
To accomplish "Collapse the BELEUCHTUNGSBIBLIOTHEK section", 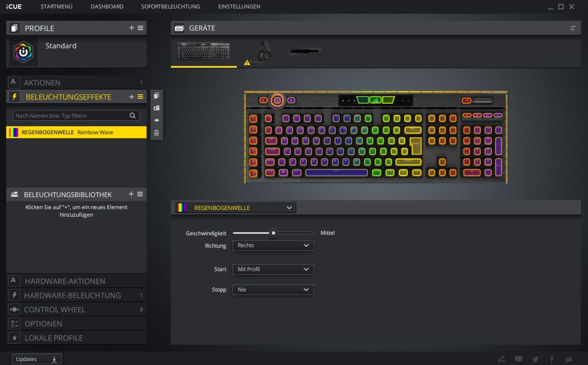I will (x=68, y=195).
